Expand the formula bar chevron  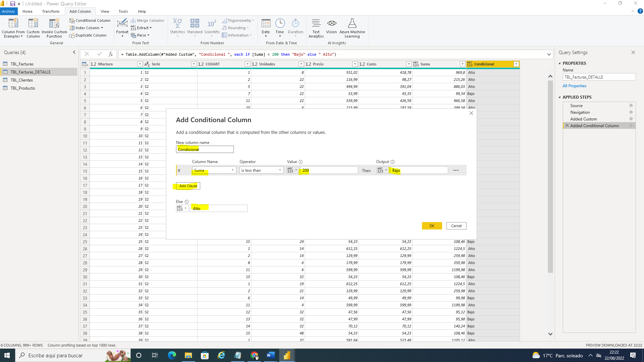[549, 54]
